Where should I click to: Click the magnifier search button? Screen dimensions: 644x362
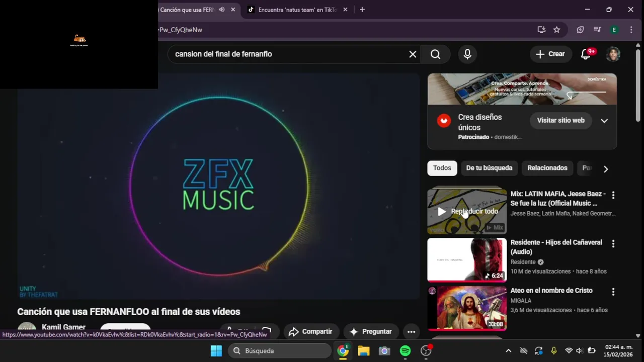(x=436, y=54)
